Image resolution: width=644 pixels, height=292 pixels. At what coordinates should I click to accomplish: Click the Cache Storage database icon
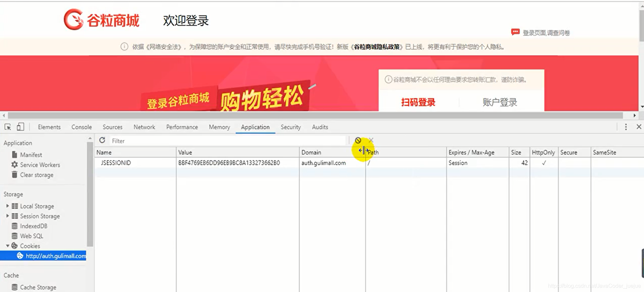coord(14,287)
